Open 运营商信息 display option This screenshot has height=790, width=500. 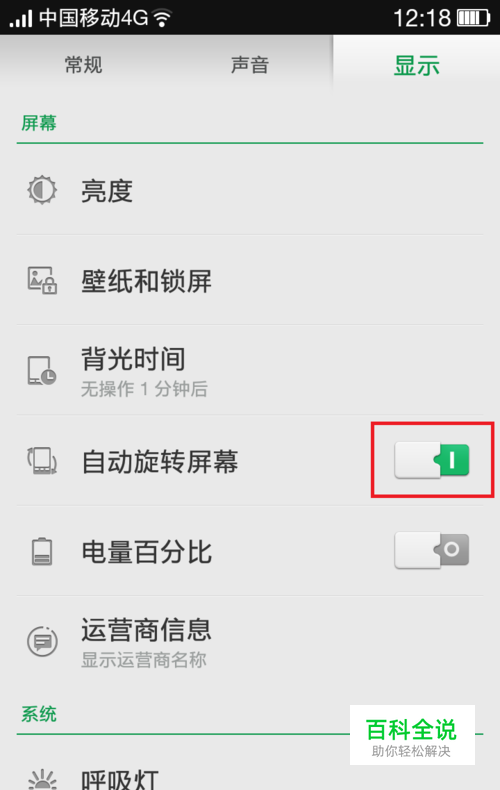coord(250,641)
